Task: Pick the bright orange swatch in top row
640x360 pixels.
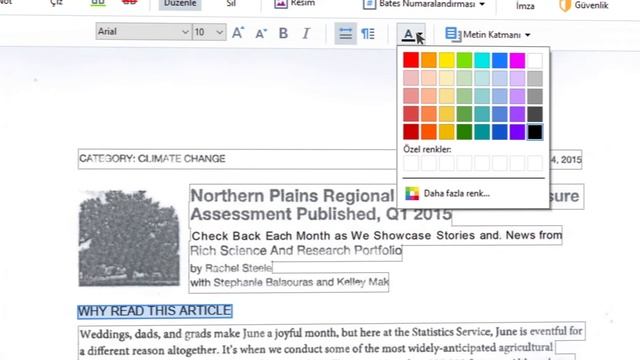Action: 429,60
